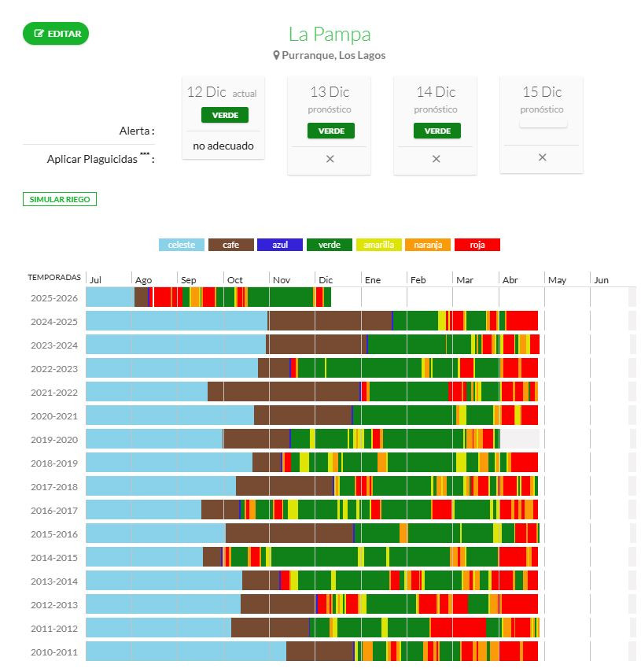The height and width of the screenshot is (672, 641).
Task: Select the VERDE badge on 14 Dic card
Action: pyautogui.click(x=437, y=131)
